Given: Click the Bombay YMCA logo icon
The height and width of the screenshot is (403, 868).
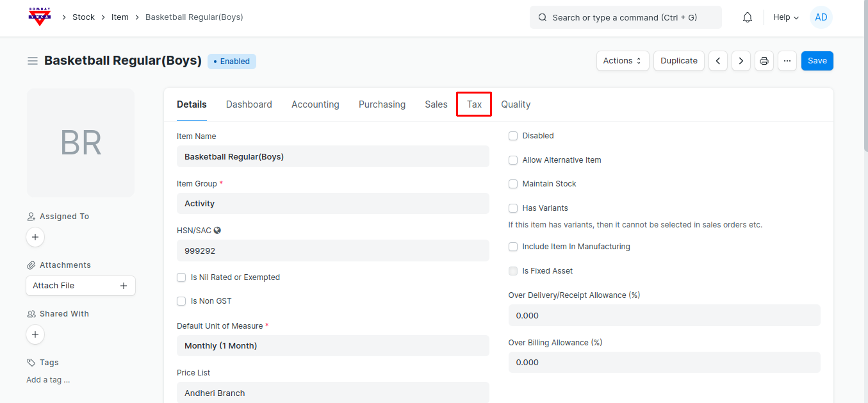Looking at the screenshot, I should click(x=40, y=17).
